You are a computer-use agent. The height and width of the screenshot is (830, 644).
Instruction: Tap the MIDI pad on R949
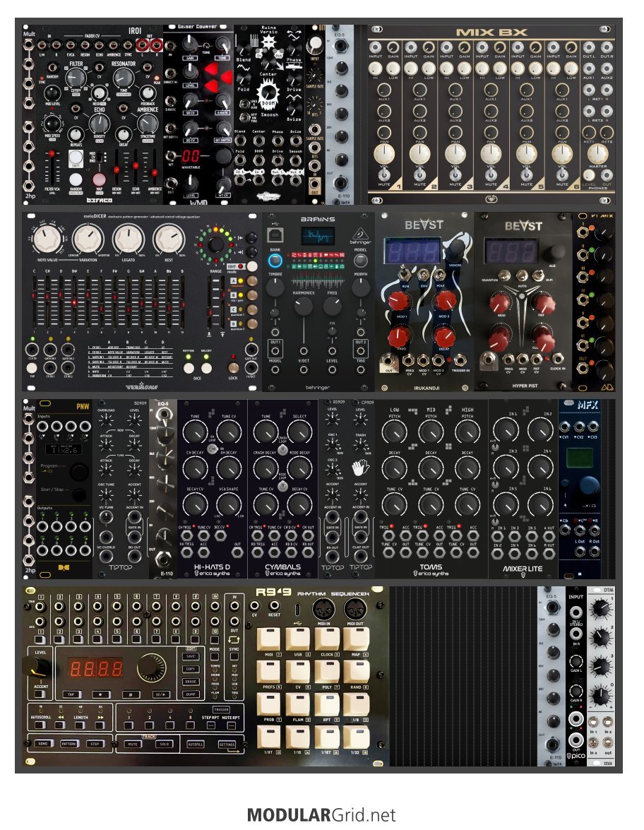pyautogui.click(x=269, y=639)
